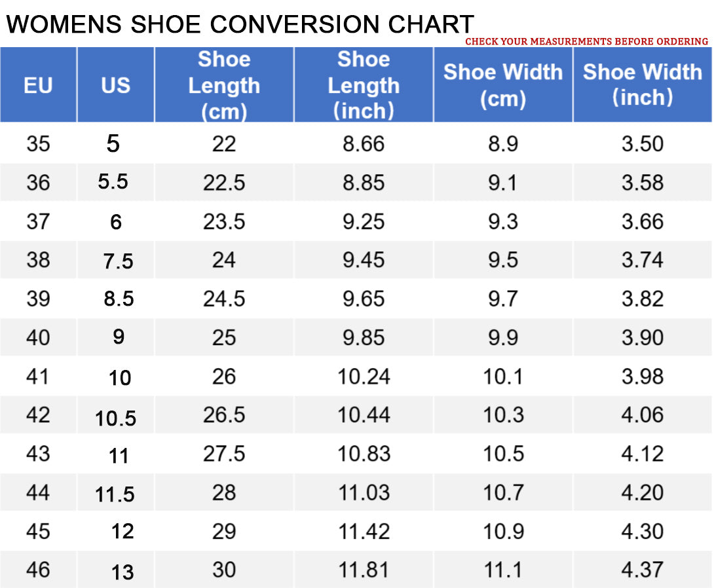The width and height of the screenshot is (714, 588).
Task: Select EU size 46 cell
Action: pos(38,570)
